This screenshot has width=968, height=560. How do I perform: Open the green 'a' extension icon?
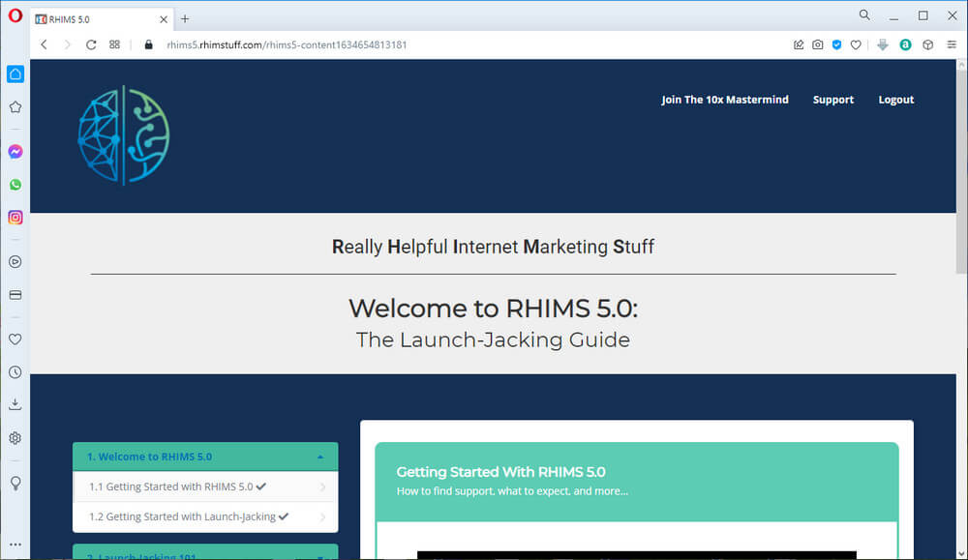pos(905,44)
